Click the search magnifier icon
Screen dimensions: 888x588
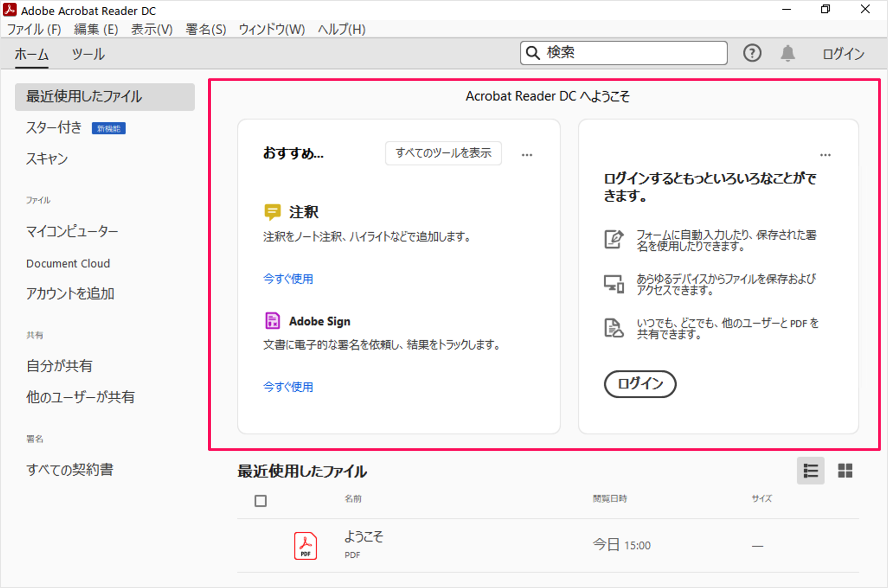[x=533, y=52]
